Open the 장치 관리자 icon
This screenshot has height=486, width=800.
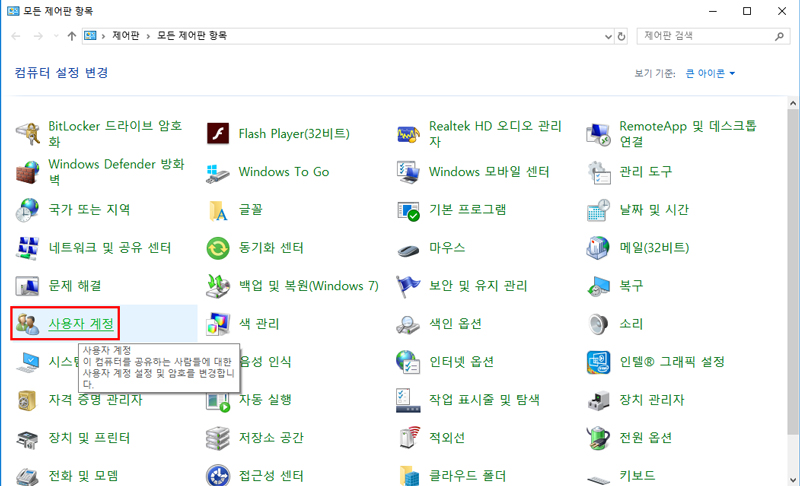tap(598, 400)
